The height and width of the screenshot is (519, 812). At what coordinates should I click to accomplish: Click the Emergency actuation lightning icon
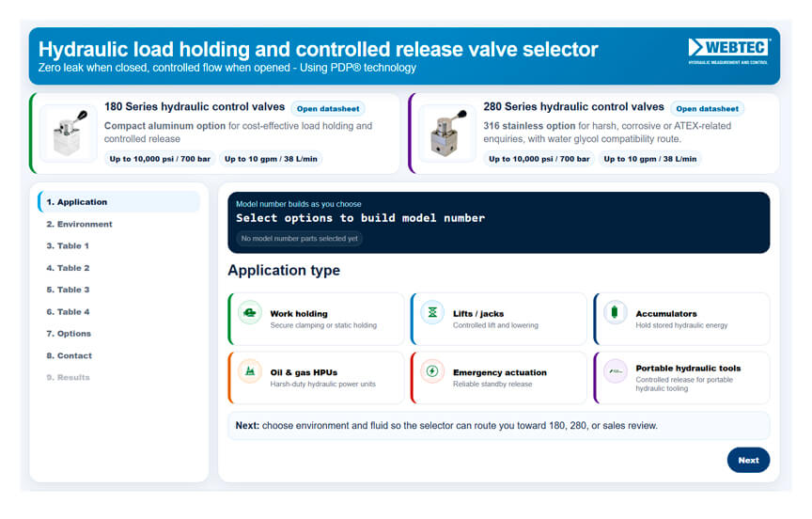(432, 371)
